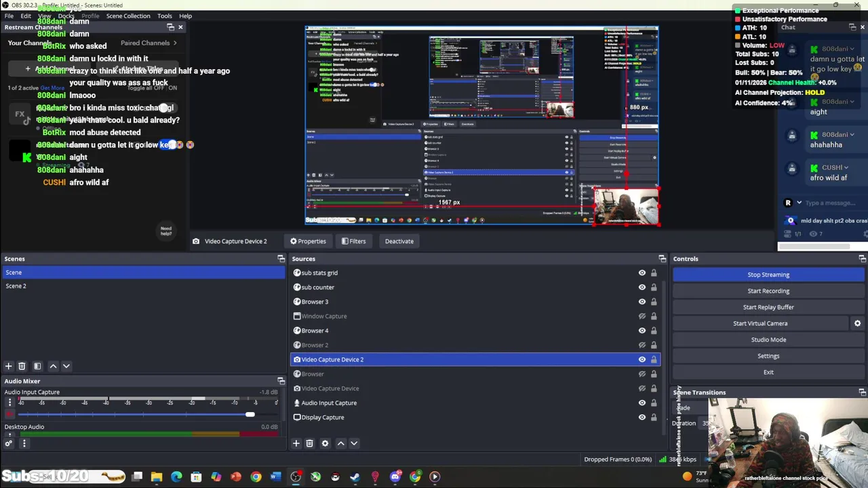Pop out the Audio Mixer dock
868x488 pixels.
[x=281, y=381]
